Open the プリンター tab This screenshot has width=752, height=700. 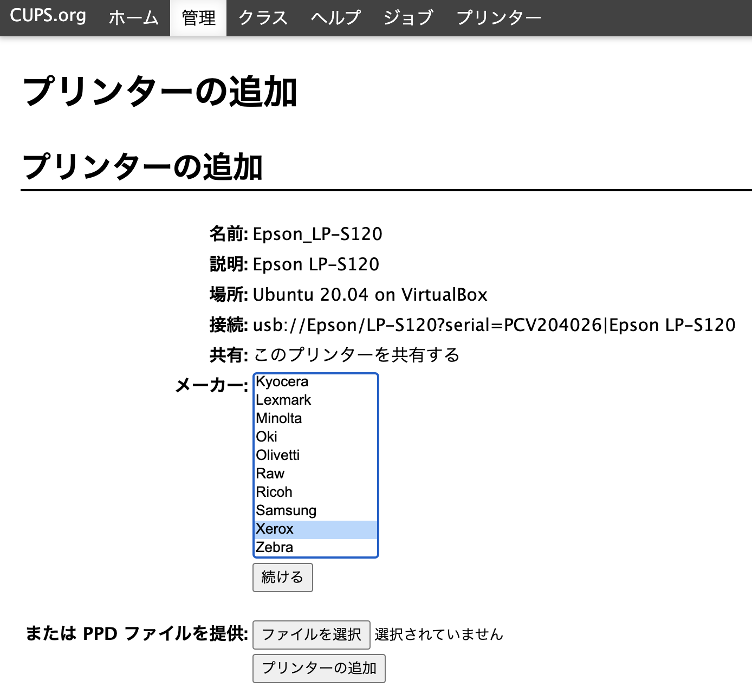click(498, 18)
